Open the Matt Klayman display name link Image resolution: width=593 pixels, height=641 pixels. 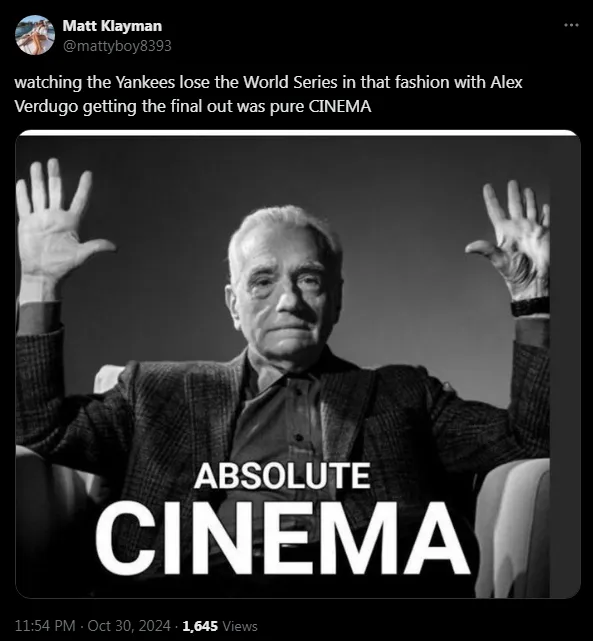tap(112, 26)
